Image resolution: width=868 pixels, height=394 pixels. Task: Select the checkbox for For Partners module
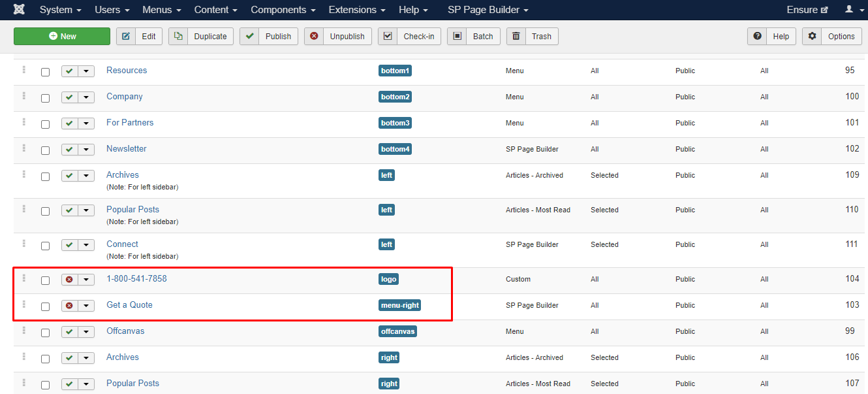click(45, 124)
